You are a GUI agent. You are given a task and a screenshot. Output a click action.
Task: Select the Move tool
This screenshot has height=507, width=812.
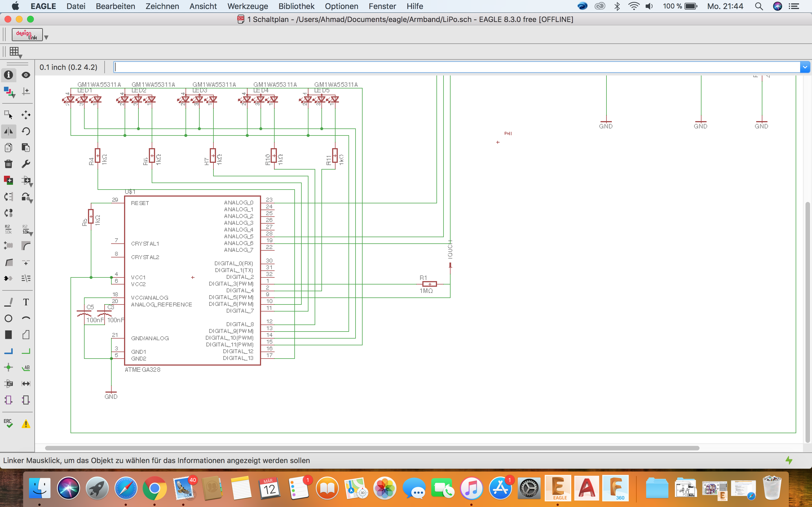point(26,115)
